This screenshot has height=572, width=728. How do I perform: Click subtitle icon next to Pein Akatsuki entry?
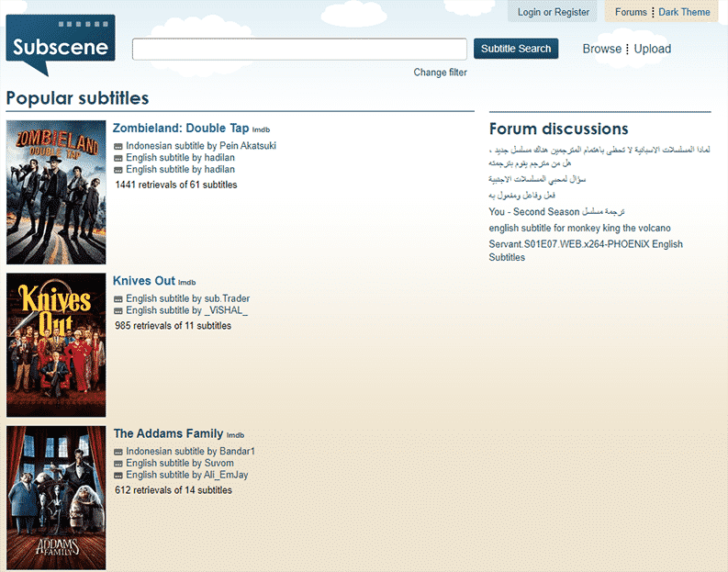(118, 146)
